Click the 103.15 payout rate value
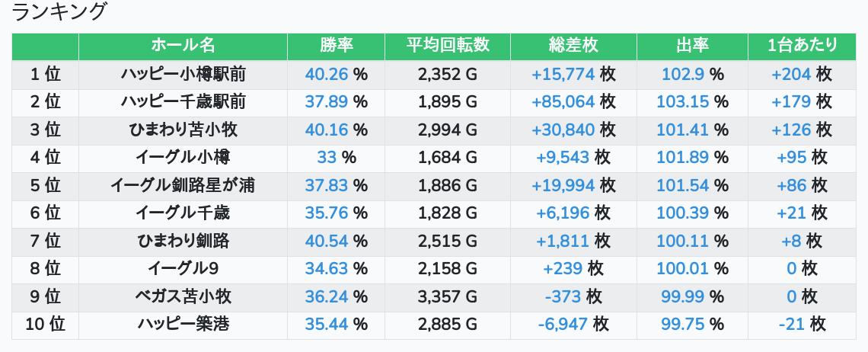This screenshot has height=352, width=868. 682,101
